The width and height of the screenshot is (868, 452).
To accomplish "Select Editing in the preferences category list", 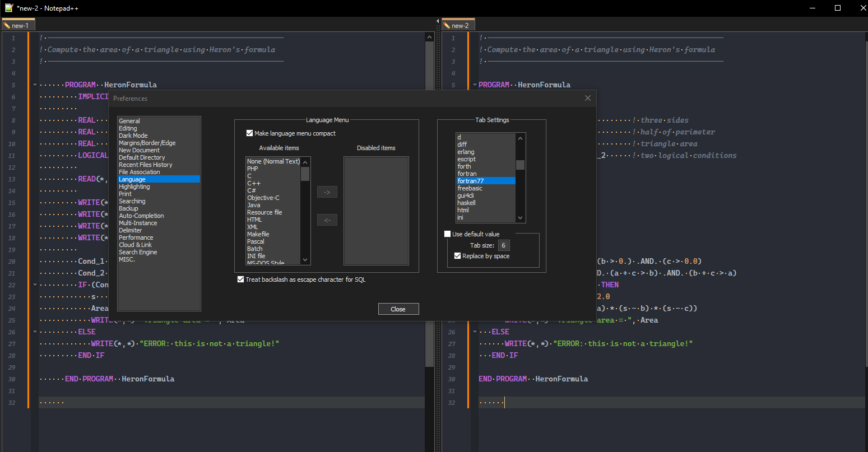I will [x=159, y=128].
